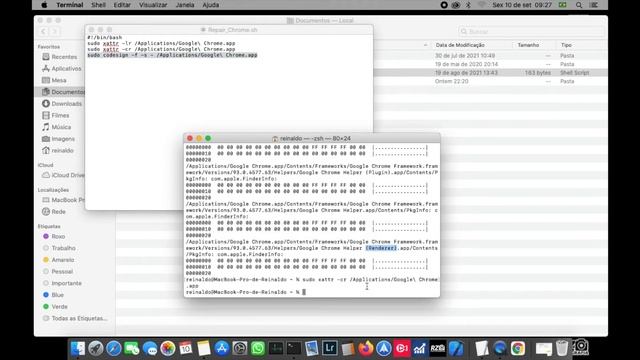This screenshot has height=360, width=640.
Task: Open System Preferences in the Dock
Action: (x=240, y=349)
